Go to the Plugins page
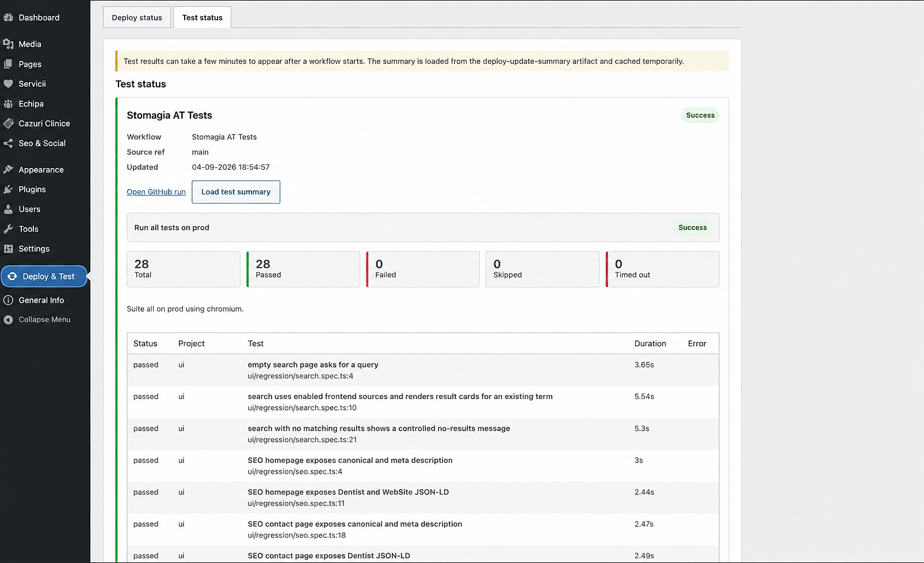 tap(32, 190)
